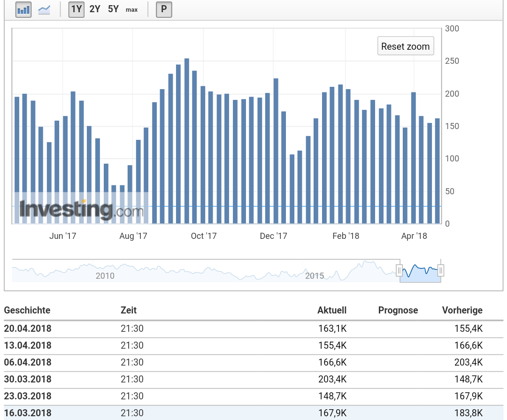Viewport: 507px width, 420px height.
Task: Select the histogram chart type icon
Action: coord(23,9)
